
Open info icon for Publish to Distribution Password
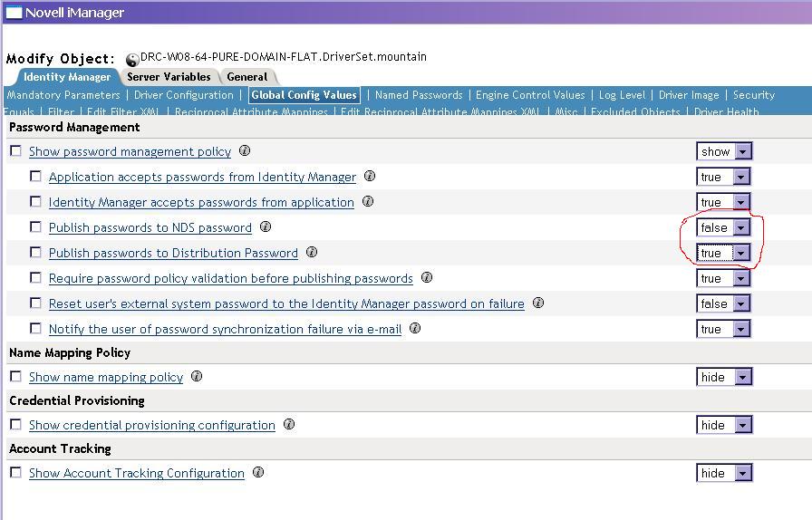tap(311, 252)
